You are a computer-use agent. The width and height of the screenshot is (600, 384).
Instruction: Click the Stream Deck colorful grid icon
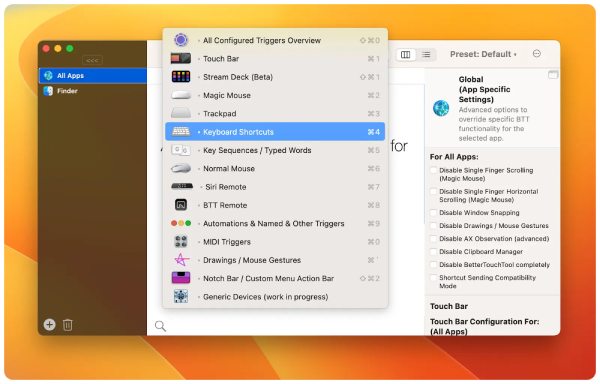[x=181, y=76]
